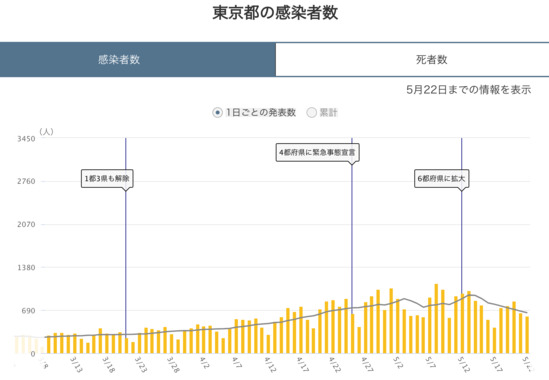This screenshot has height=380, width=549.
Task: Click the 2760 y-axis label
Action: [26, 181]
